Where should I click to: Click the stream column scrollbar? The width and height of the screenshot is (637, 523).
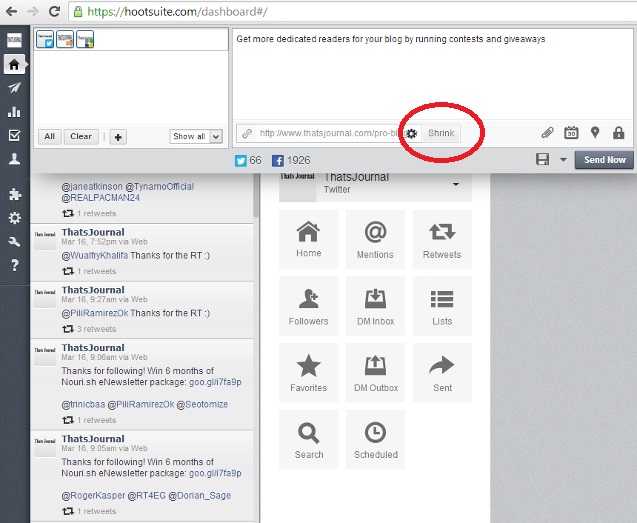256,195
